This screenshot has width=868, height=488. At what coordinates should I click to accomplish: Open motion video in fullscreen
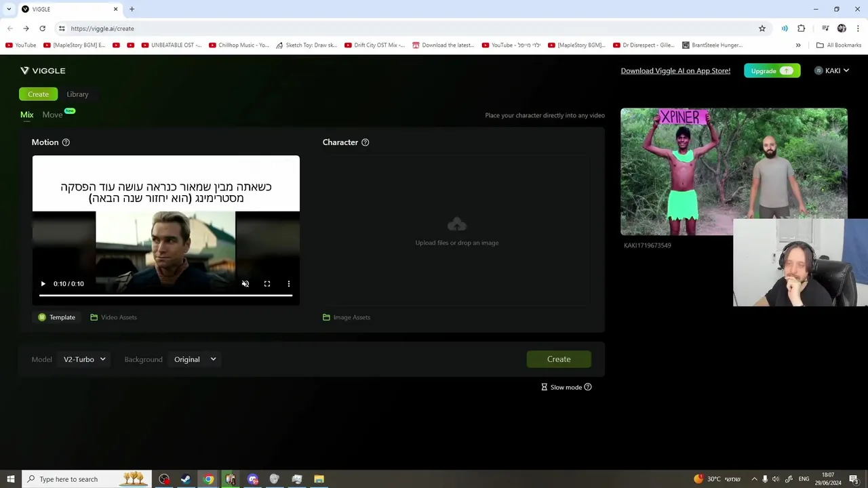coord(267,284)
